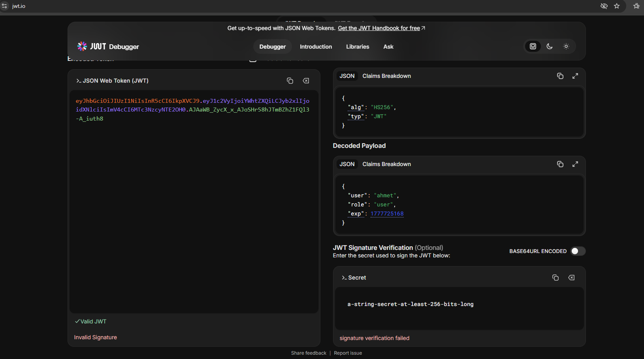The height and width of the screenshot is (359, 644).
Task: Click the Decoded Payload heading
Action: click(x=359, y=145)
